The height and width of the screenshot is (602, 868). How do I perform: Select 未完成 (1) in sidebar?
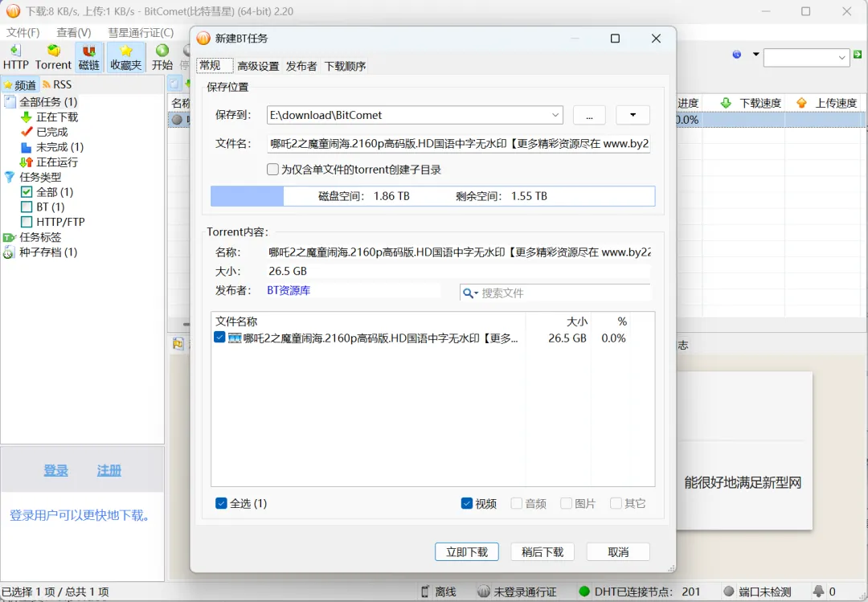pyautogui.click(x=52, y=147)
